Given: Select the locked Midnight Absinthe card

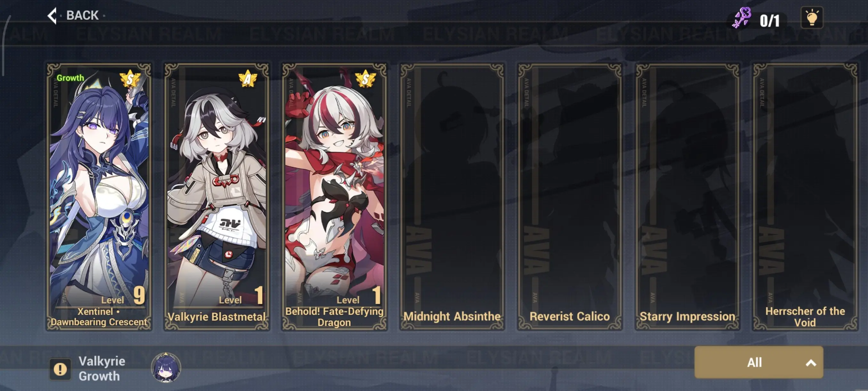Looking at the screenshot, I should (452, 197).
